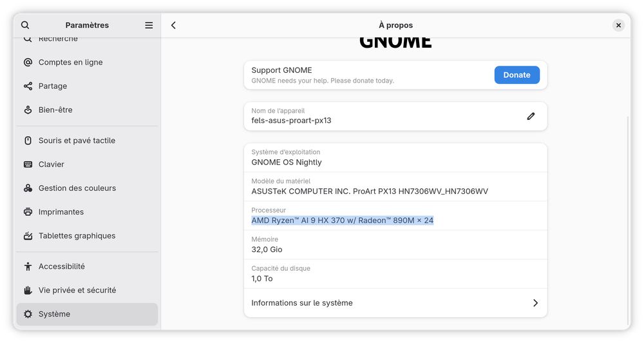
Task: Click the 32,0 Gio memory value
Action: (x=267, y=250)
